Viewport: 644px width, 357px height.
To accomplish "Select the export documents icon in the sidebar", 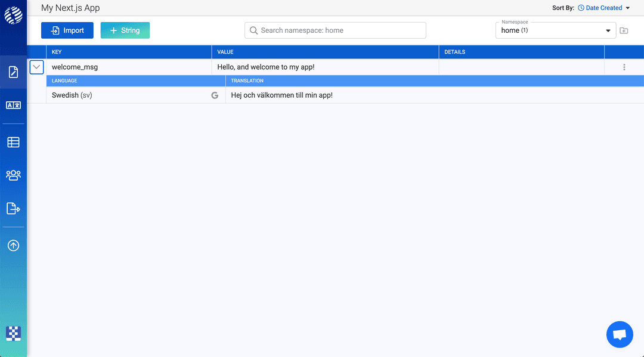I will 13,209.
